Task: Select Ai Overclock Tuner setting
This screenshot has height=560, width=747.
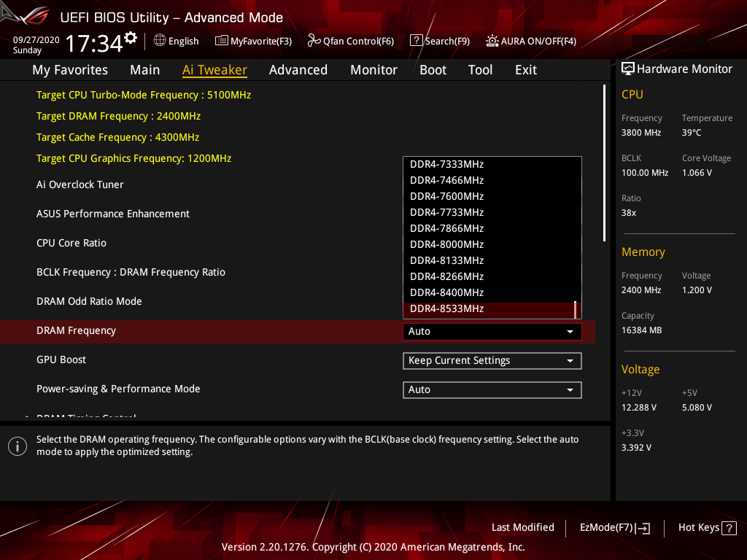Action: pos(80,184)
